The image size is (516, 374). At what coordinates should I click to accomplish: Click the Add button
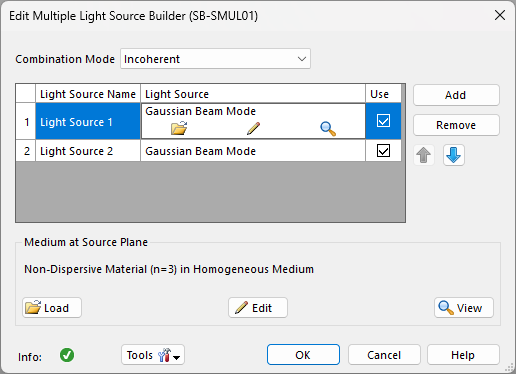456,95
